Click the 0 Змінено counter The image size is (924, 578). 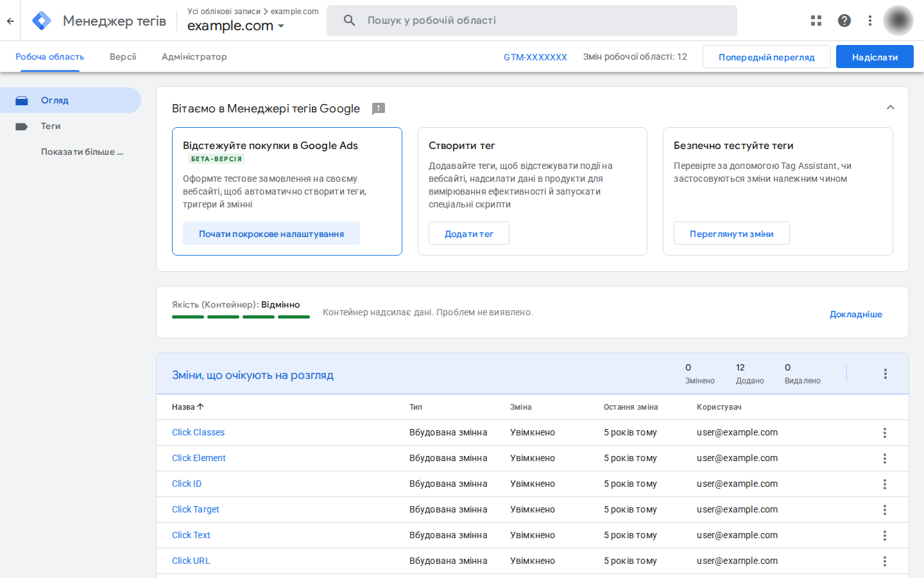tap(700, 374)
